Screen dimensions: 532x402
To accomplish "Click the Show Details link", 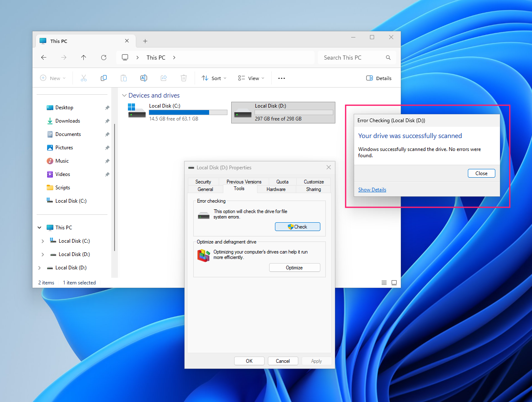I will click(372, 190).
